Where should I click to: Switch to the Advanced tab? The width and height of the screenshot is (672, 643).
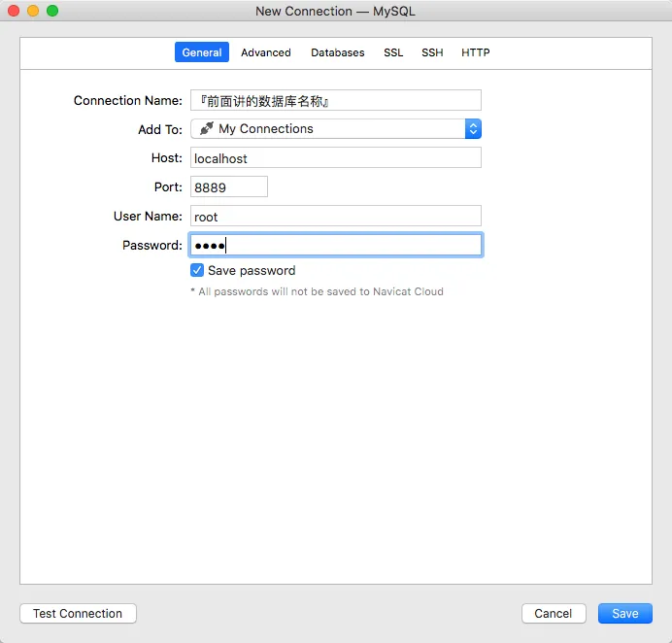coord(266,52)
